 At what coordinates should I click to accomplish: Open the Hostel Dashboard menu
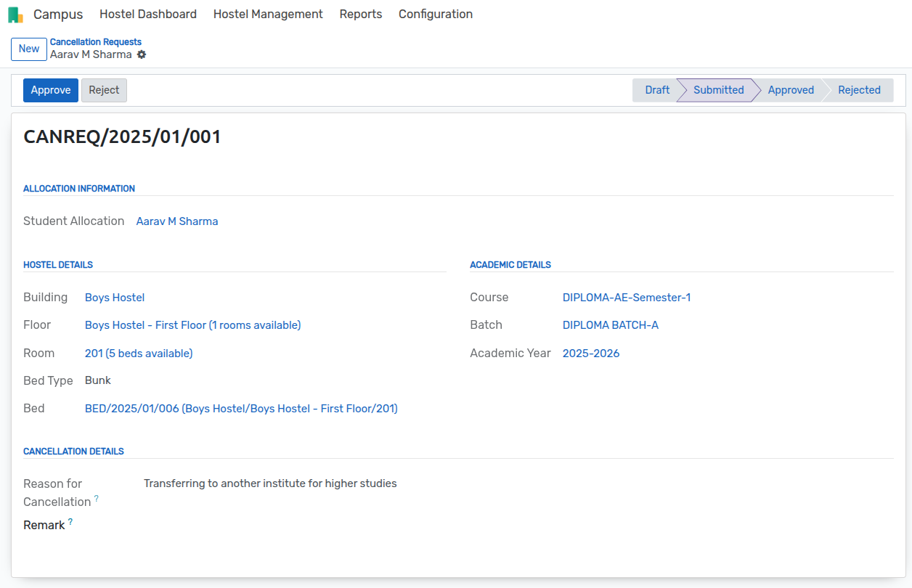pos(148,15)
